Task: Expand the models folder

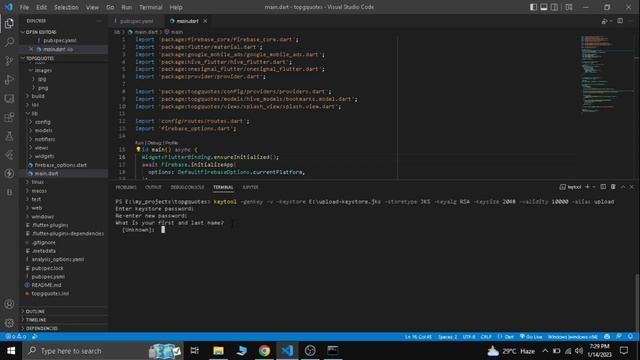Action: click(x=43, y=130)
